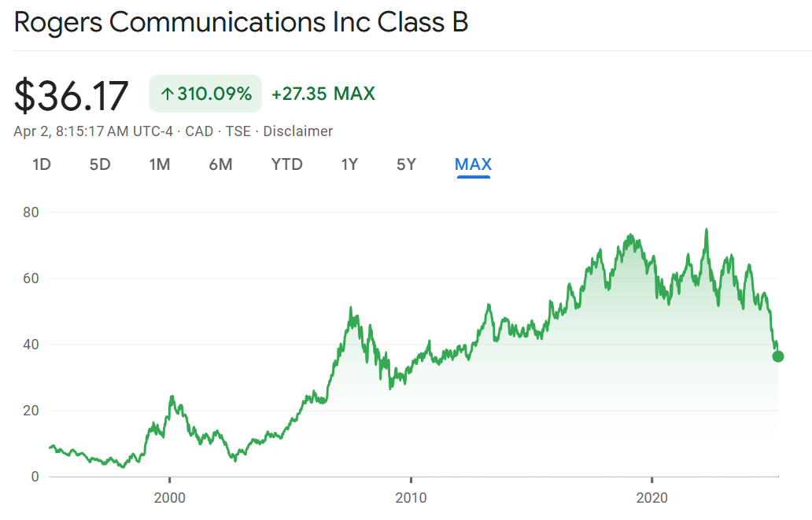The width and height of the screenshot is (812, 520).
Task: Click the 2020 x-axis year label
Action: (651, 498)
